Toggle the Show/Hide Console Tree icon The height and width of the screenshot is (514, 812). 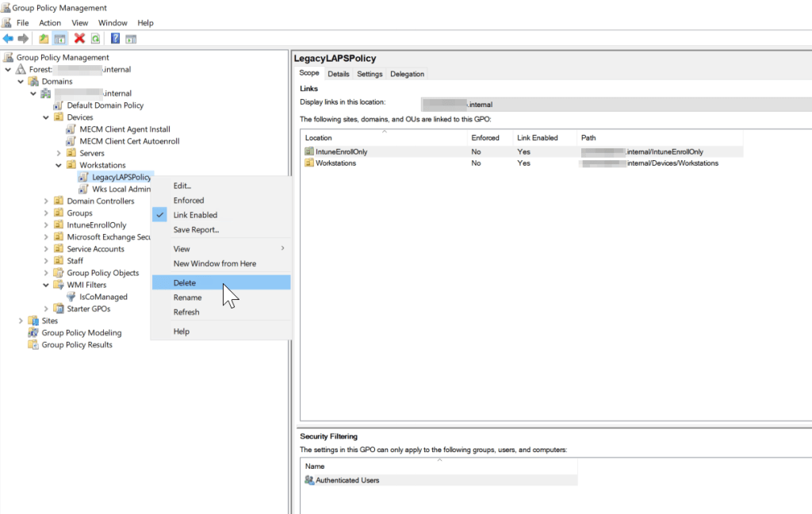coord(60,36)
